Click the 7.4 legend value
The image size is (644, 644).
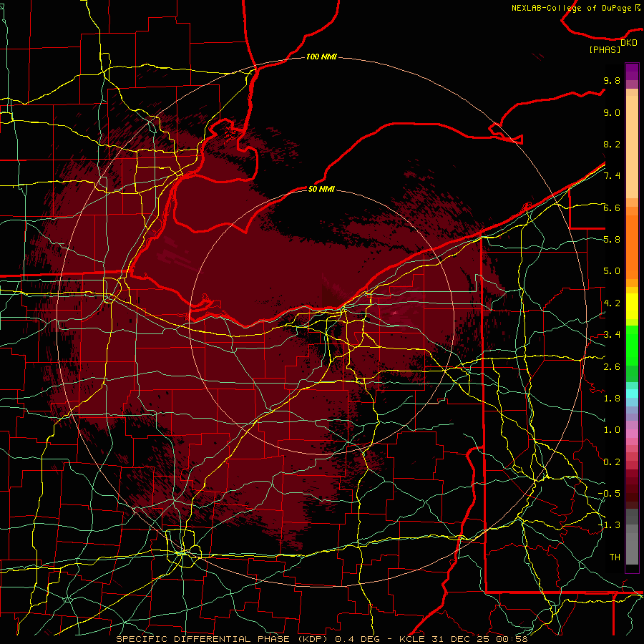[x=612, y=176]
